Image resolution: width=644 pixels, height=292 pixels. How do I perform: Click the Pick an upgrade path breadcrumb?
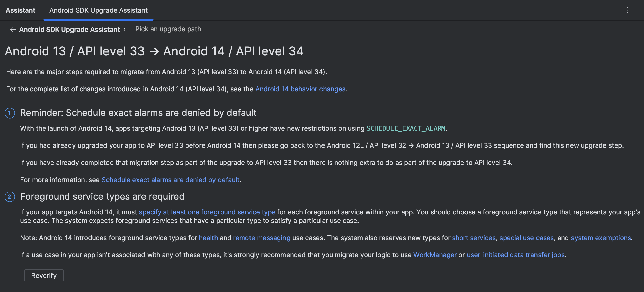[x=168, y=29]
